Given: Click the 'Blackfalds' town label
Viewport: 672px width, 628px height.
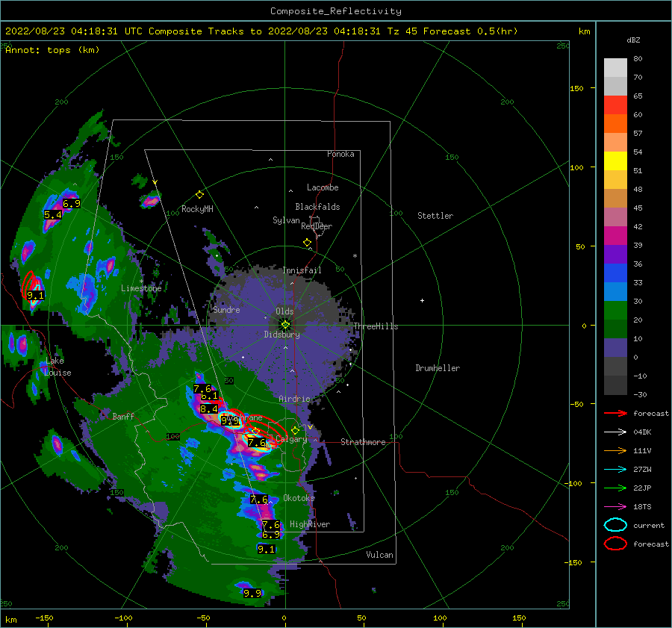Looking at the screenshot, I should (317, 207).
